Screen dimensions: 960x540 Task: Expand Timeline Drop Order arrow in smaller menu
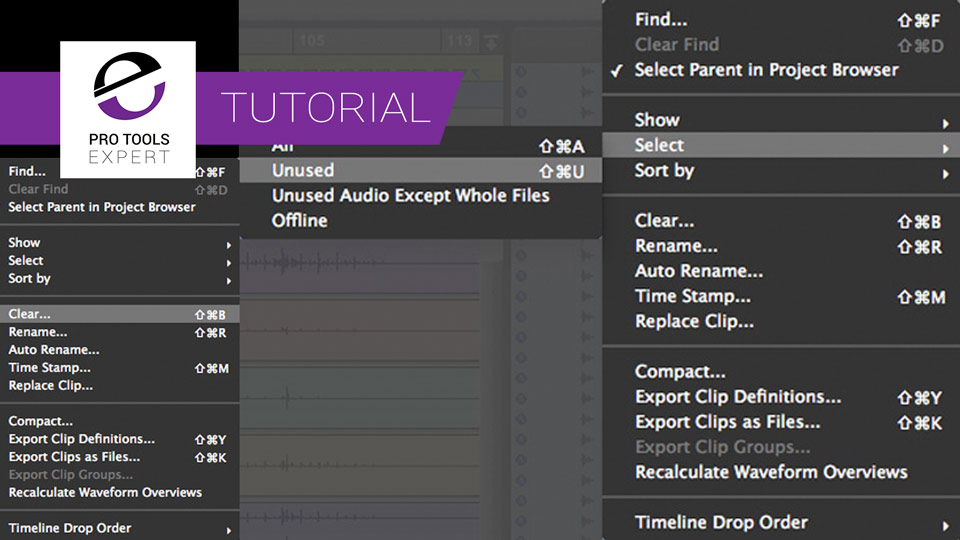[228, 530]
